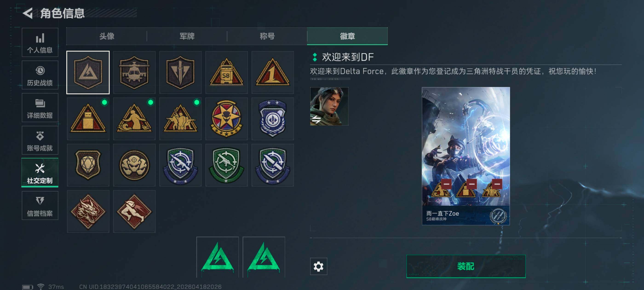Go back using the arrow icon

tap(28, 13)
